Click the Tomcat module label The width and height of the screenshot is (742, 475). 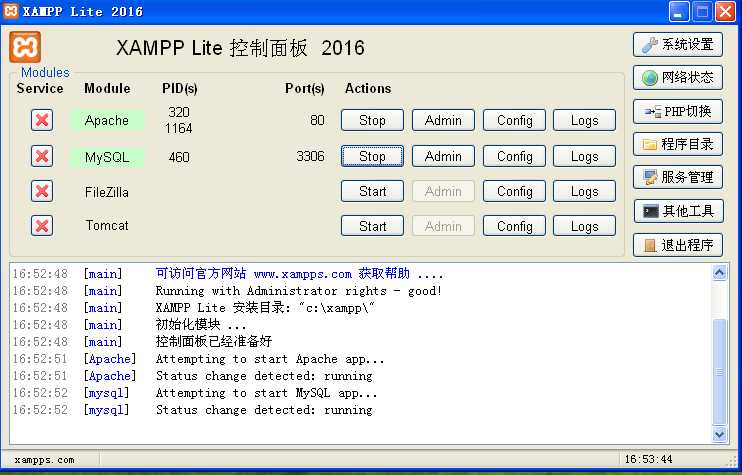coord(107,225)
